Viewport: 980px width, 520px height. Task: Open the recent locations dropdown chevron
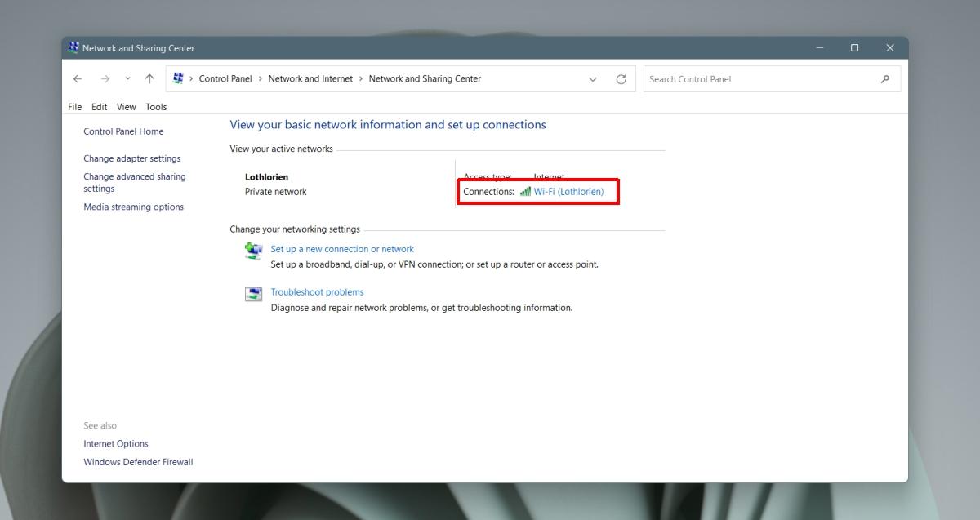coord(127,79)
